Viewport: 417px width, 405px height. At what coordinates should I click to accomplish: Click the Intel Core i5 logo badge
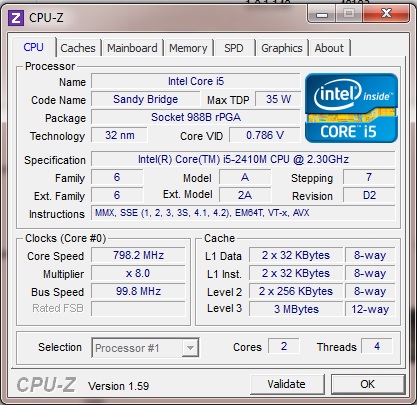coord(351,108)
